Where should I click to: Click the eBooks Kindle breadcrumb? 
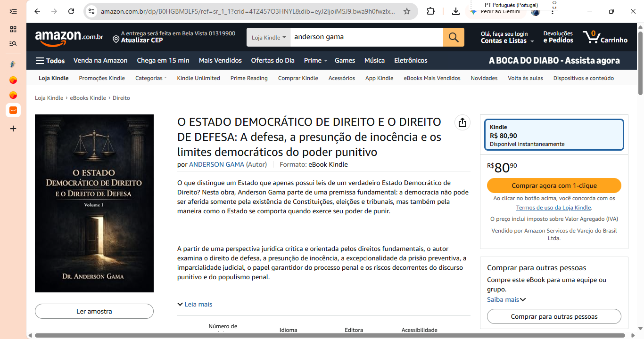(88, 98)
